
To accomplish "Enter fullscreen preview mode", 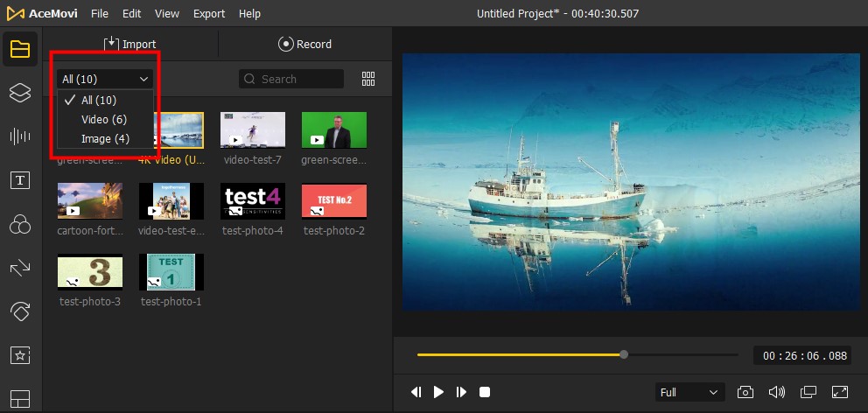I will pos(839,392).
